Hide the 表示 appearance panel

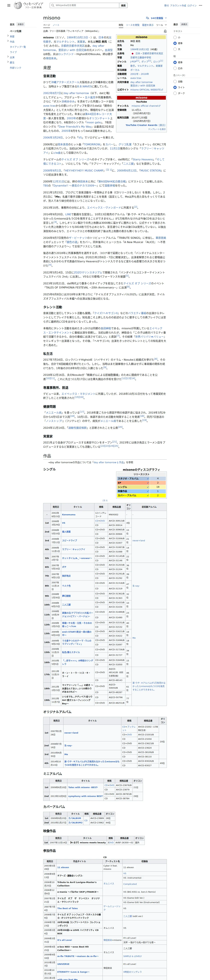[184, 24]
